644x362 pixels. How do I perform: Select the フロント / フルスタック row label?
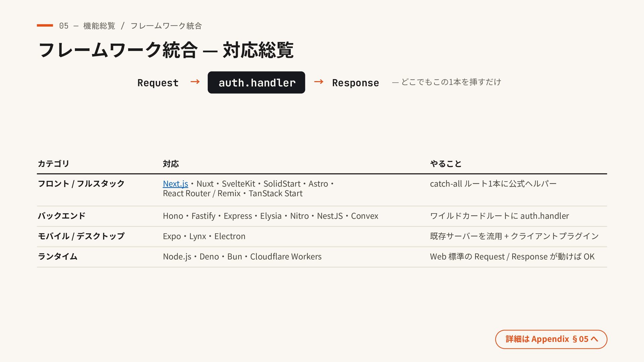coord(81,184)
